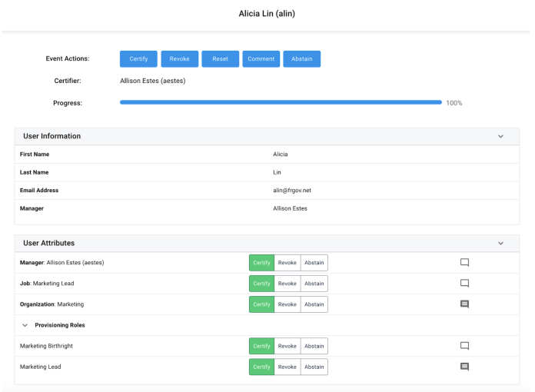
Task: Click the Comment event action button
Action: click(x=261, y=59)
